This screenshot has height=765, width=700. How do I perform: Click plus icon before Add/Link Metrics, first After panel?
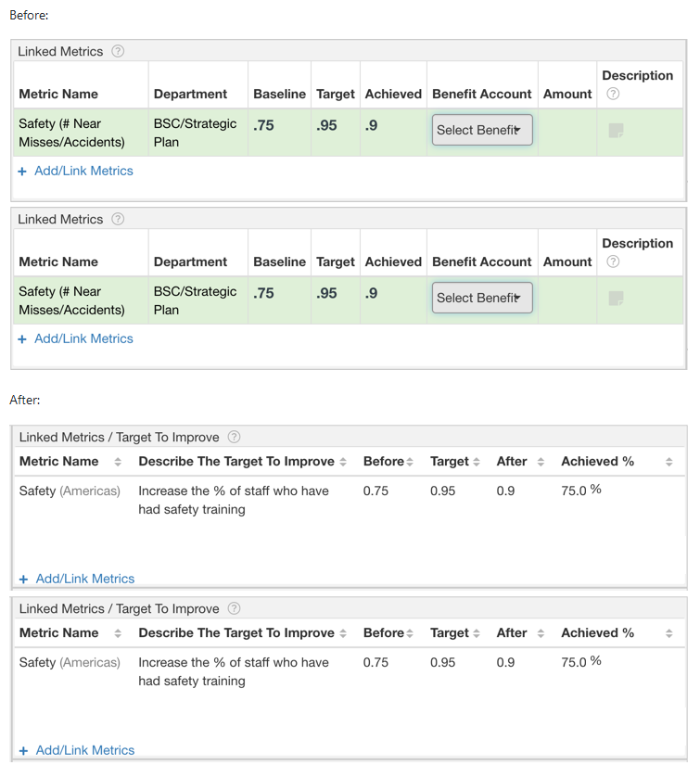(x=23, y=580)
